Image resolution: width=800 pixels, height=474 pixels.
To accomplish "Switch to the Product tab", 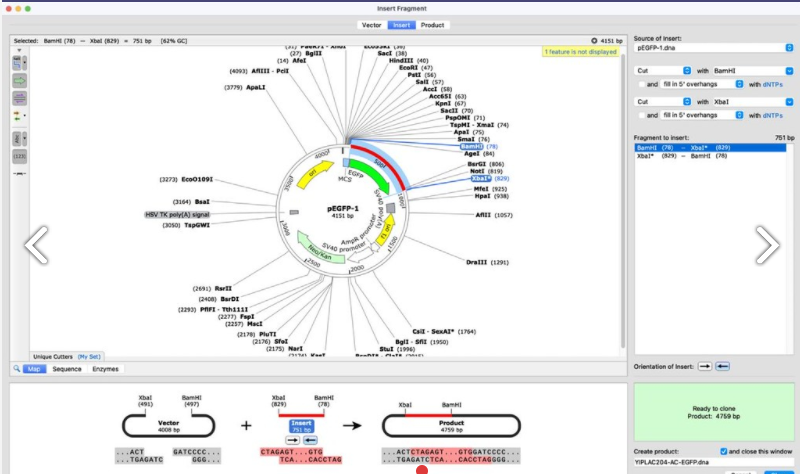I will click(x=432, y=25).
